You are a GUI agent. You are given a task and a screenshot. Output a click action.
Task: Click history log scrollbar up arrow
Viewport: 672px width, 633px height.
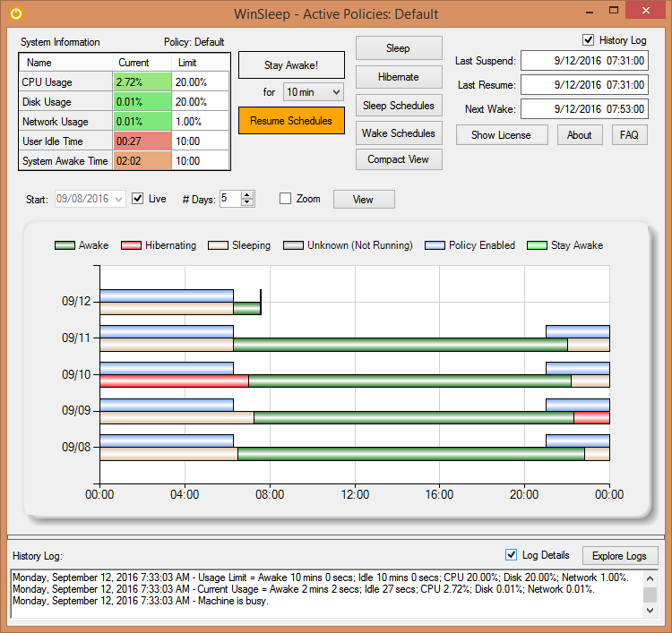coord(650,578)
